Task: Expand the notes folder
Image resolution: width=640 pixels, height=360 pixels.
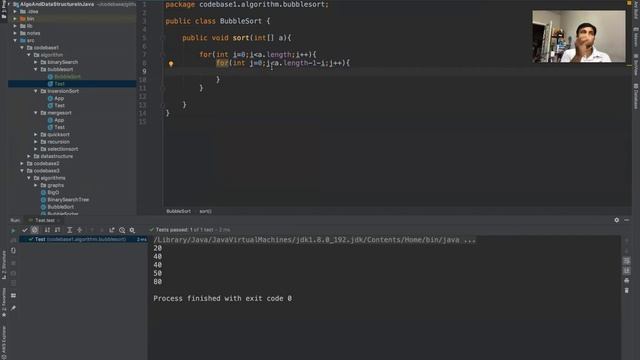Action: (x=16, y=33)
